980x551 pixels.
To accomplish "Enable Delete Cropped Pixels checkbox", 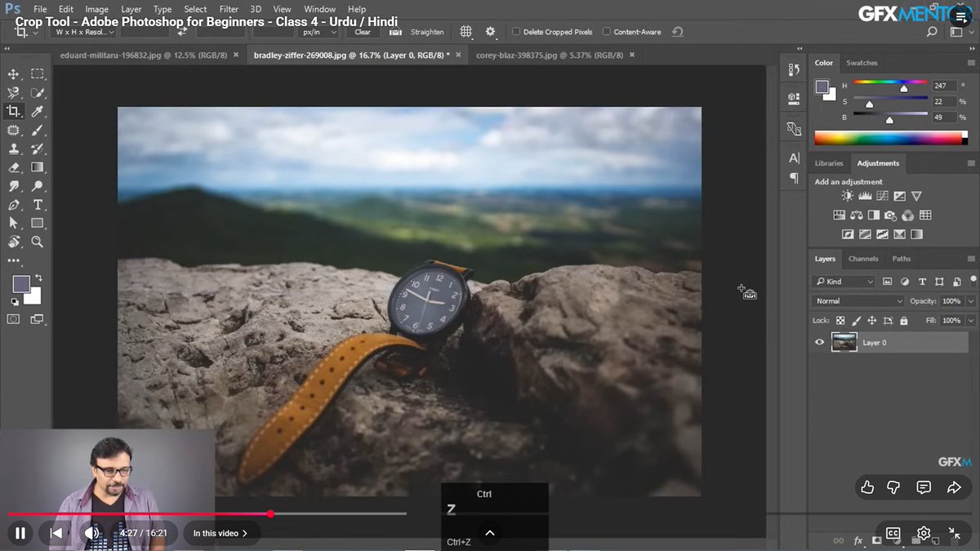I will coord(516,32).
